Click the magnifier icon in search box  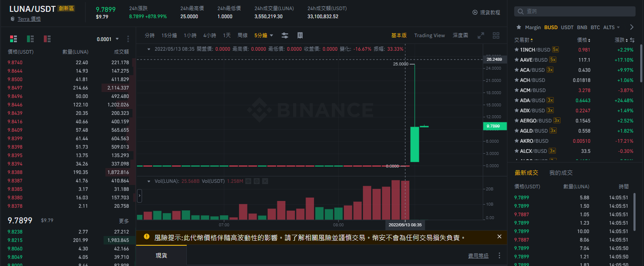521,11
